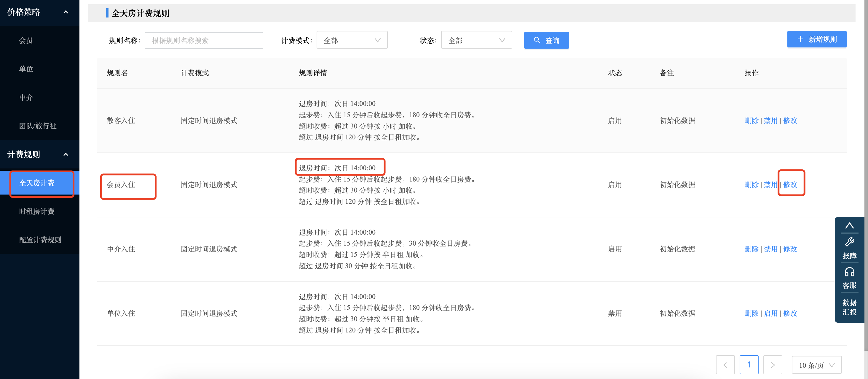Delete the 散客入住 rule

tap(751, 120)
